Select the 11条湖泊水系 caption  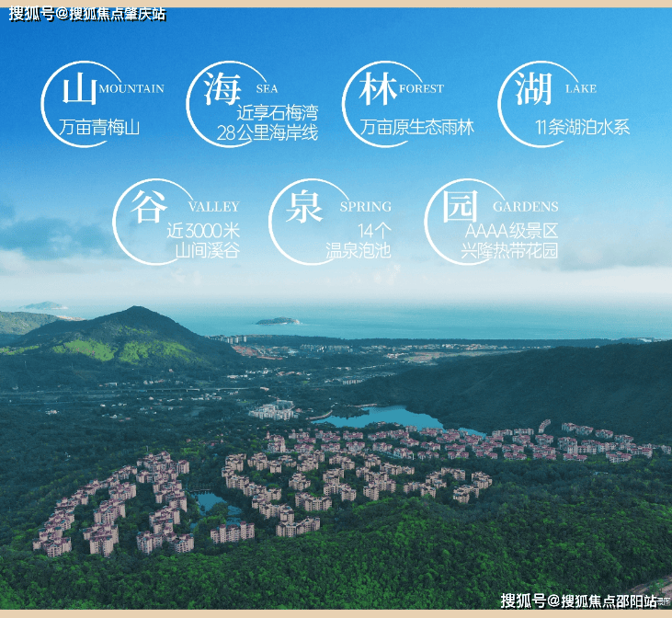(582, 127)
